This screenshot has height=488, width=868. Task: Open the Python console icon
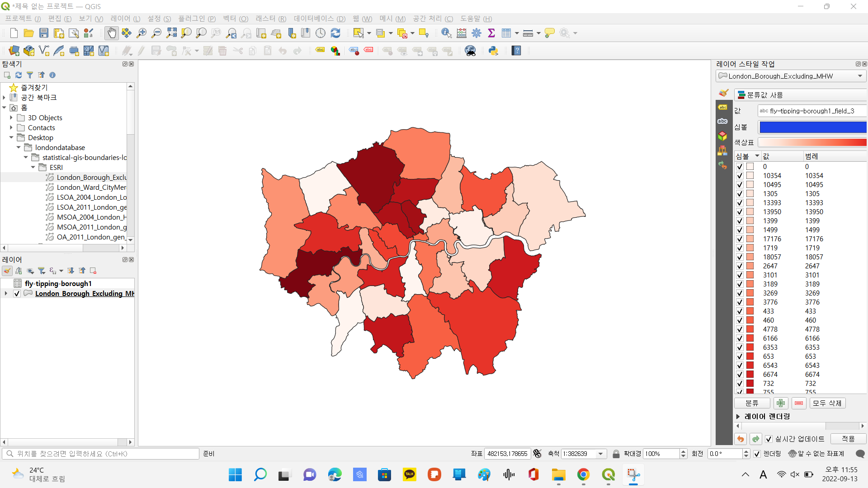point(493,51)
